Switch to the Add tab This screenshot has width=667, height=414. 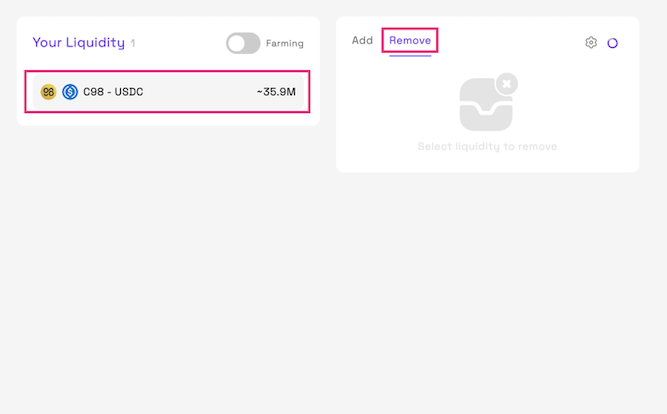pos(362,41)
